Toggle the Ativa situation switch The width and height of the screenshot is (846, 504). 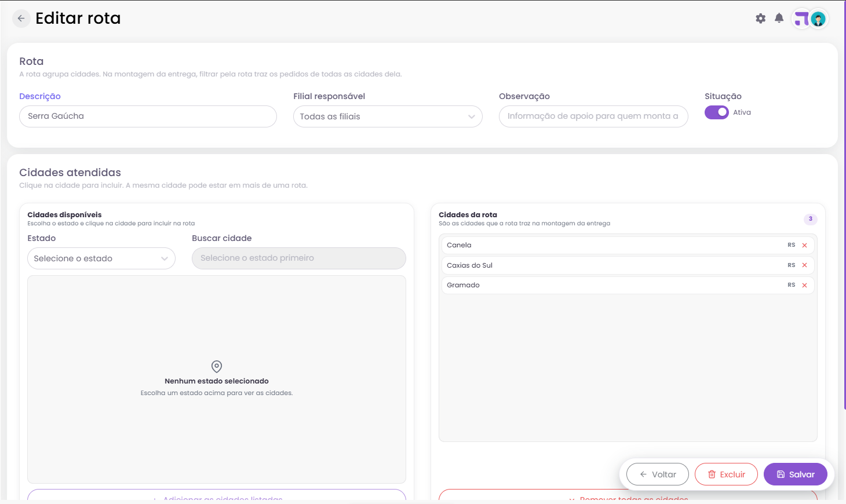click(717, 112)
